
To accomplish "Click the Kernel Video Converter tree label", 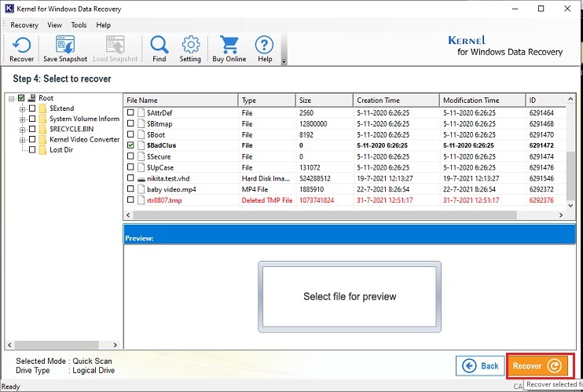I will (x=84, y=140).
